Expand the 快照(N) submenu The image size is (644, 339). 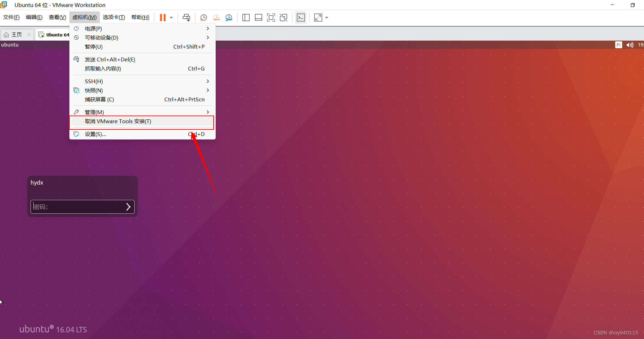(x=143, y=90)
